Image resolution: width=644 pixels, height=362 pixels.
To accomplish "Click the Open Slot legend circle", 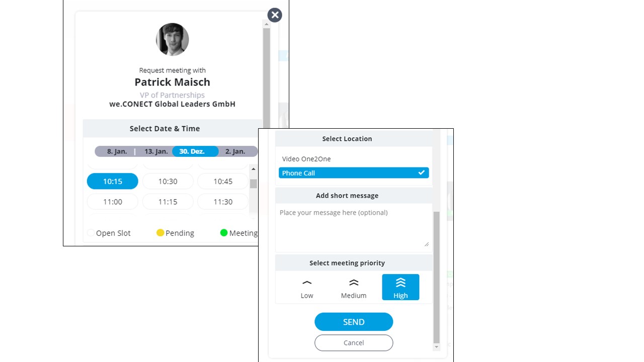I will coord(91,233).
